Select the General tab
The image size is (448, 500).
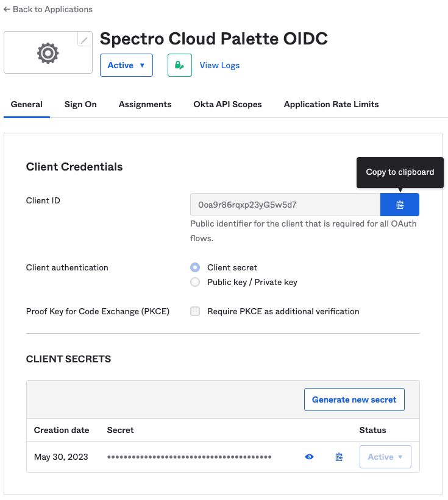pyautogui.click(x=27, y=104)
